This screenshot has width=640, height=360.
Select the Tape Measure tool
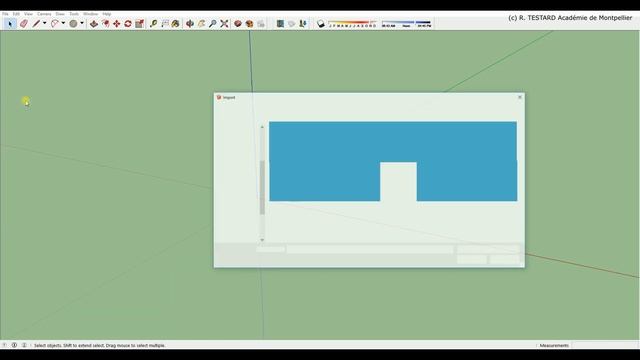point(153,24)
